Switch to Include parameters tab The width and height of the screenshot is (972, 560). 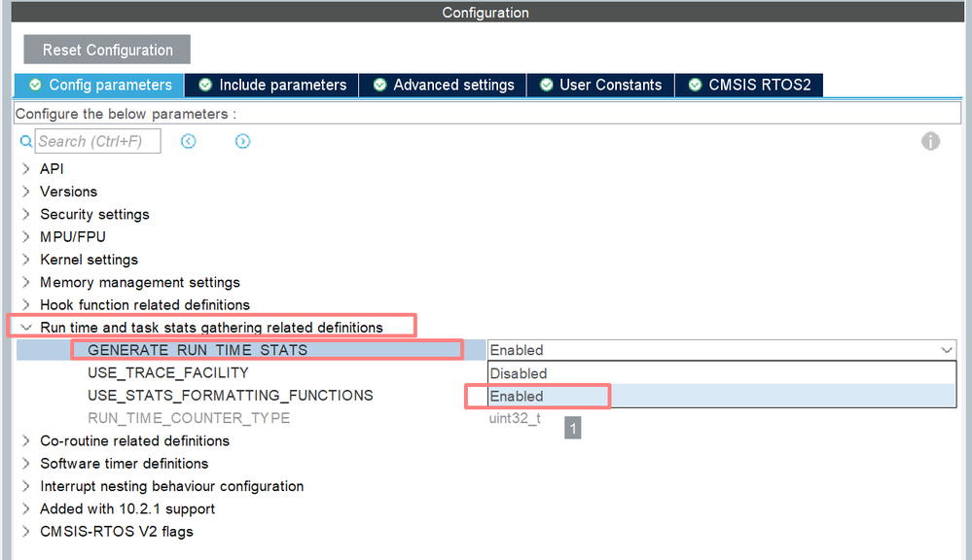(x=272, y=85)
